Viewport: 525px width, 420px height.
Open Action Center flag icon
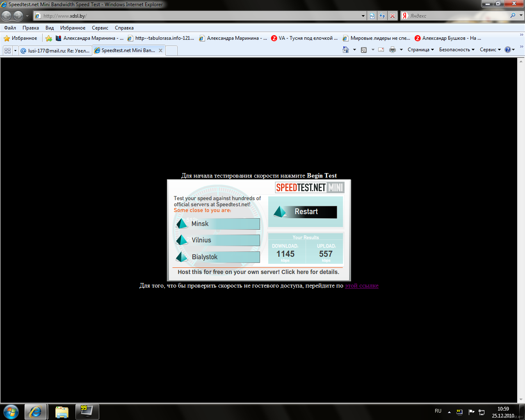(471, 412)
